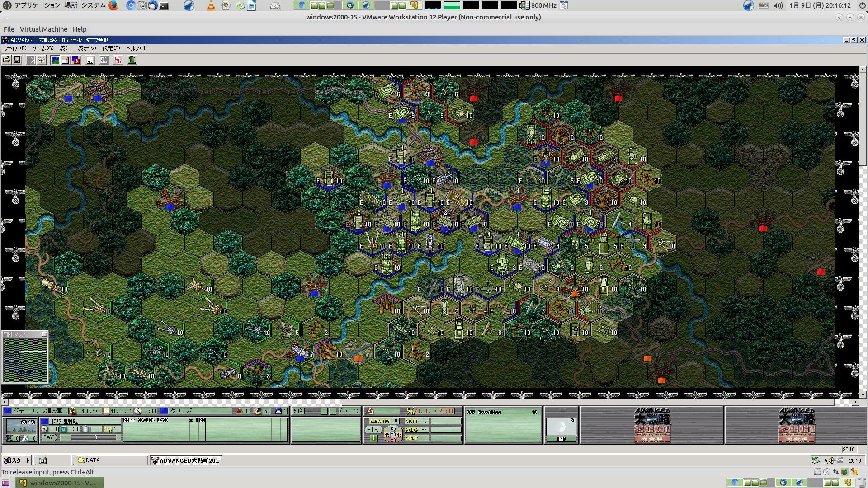Open the ファイル(F) menu
Image resolution: width=868 pixels, height=488 pixels.
(x=15, y=48)
